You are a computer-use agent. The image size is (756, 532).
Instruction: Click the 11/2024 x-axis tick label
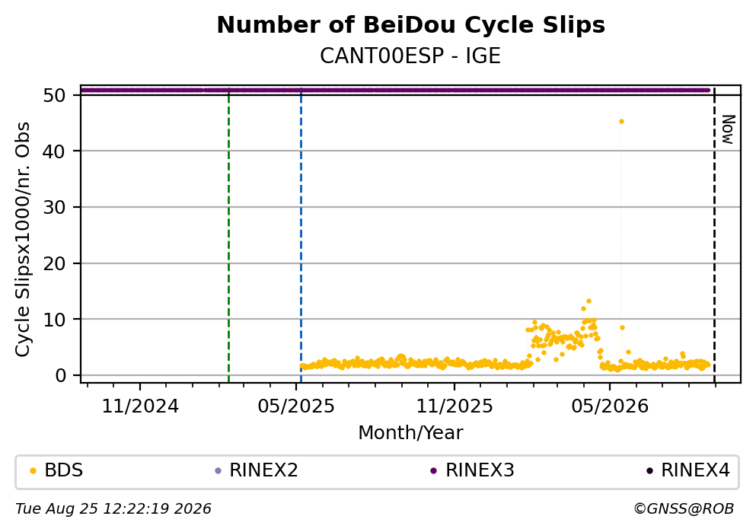(x=140, y=406)
